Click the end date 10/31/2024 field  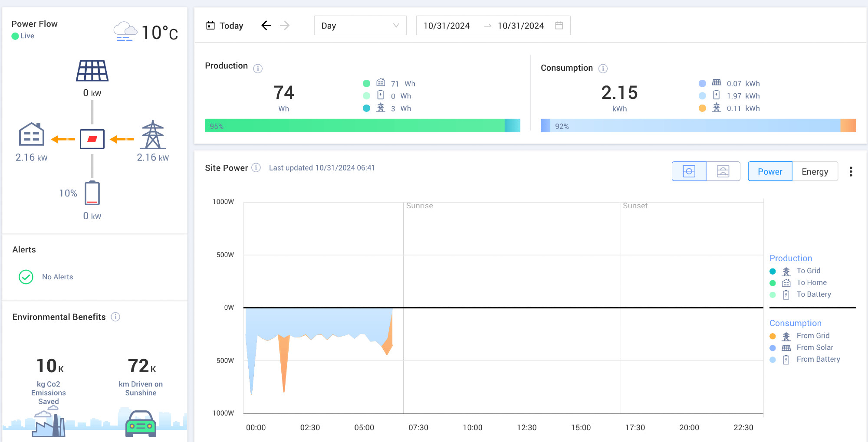pos(521,26)
